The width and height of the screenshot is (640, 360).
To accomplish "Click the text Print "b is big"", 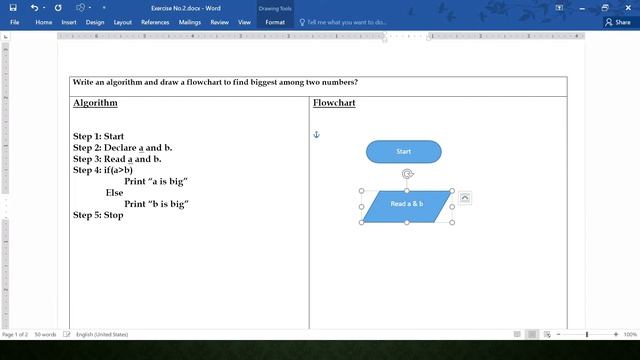I will click(x=156, y=204).
